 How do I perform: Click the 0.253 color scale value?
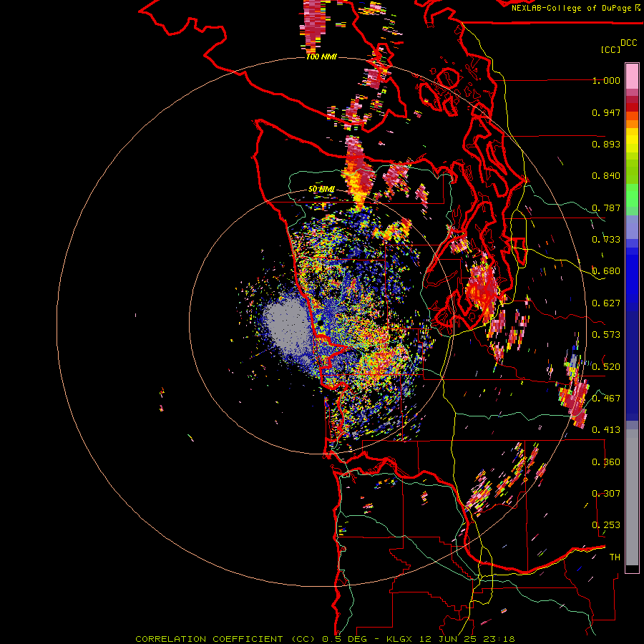606,525
